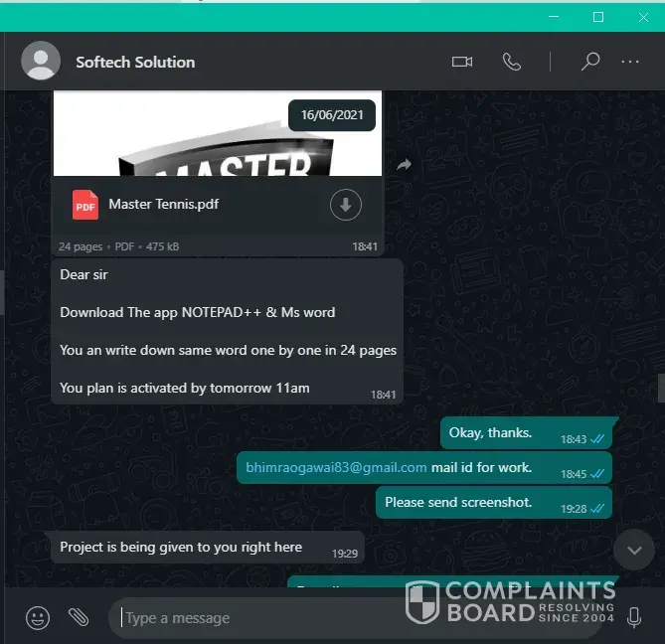Open the three-dot more options menu
The height and width of the screenshot is (644, 665).
pyautogui.click(x=630, y=62)
